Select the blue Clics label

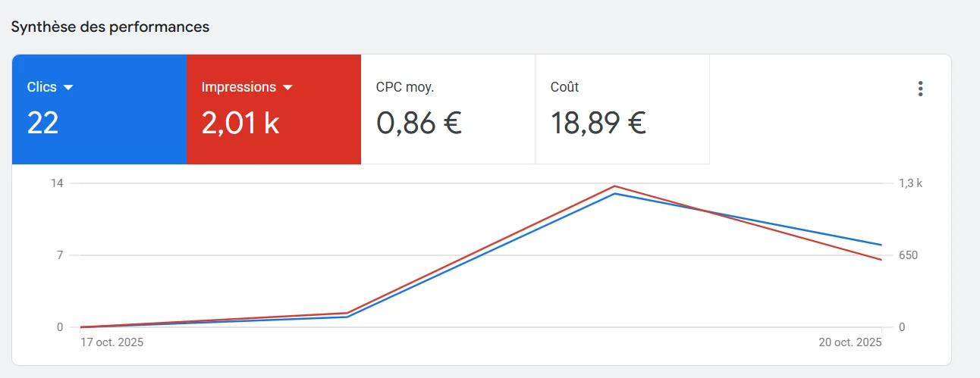pos(42,87)
